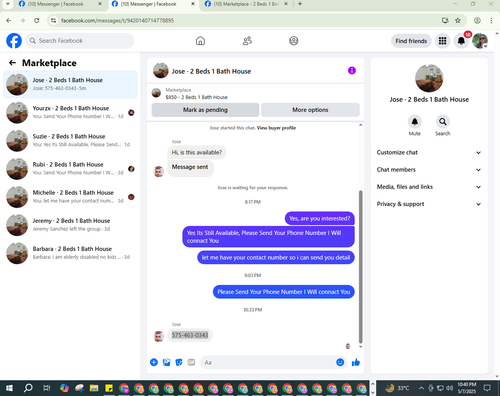The width and height of the screenshot is (500, 396).
Task: Send a thumbs up like
Action: pos(356,362)
